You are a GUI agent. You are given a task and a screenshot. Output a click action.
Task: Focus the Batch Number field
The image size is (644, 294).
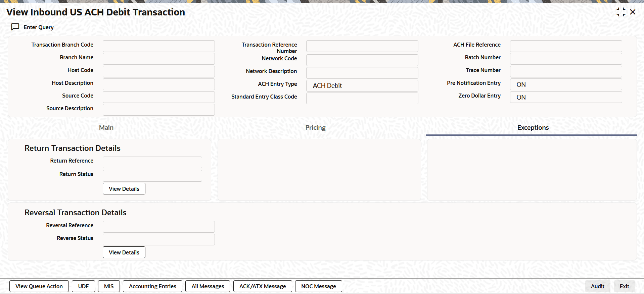point(566,59)
